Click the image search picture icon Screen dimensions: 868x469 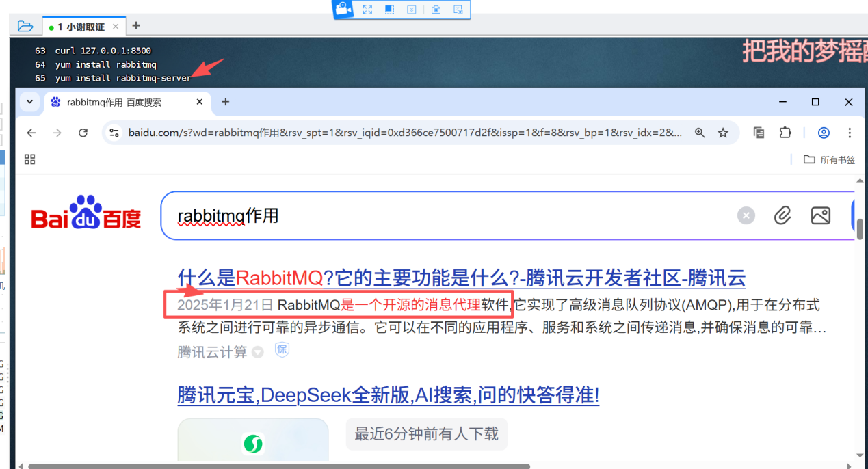(x=821, y=216)
